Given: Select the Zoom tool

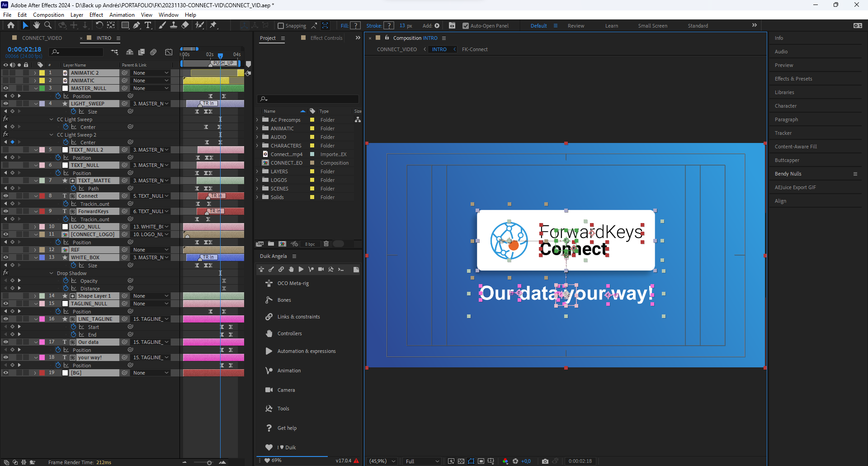Looking at the screenshot, I should pos(47,25).
